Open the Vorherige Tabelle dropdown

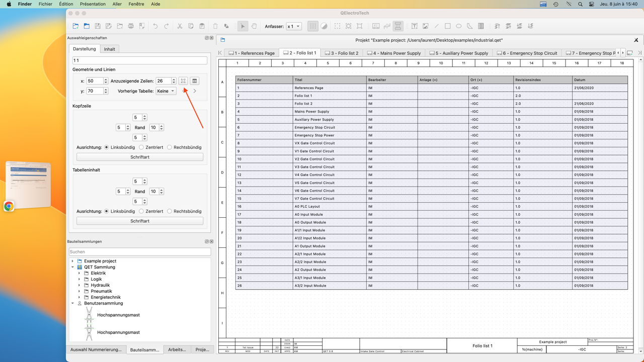click(x=166, y=91)
